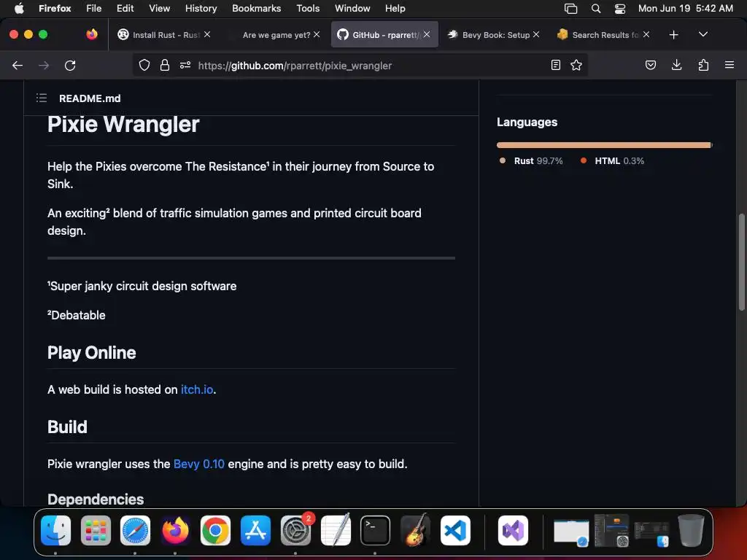Viewport: 747px width, 560px height.
Task: Open the extensions puzzle icon
Action: [703, 65]
